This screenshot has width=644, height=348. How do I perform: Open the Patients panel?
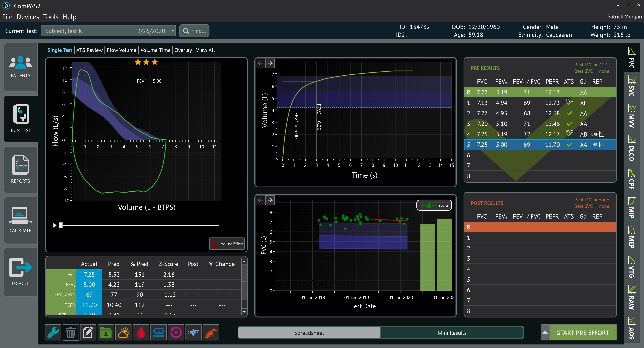coord(21,67)
